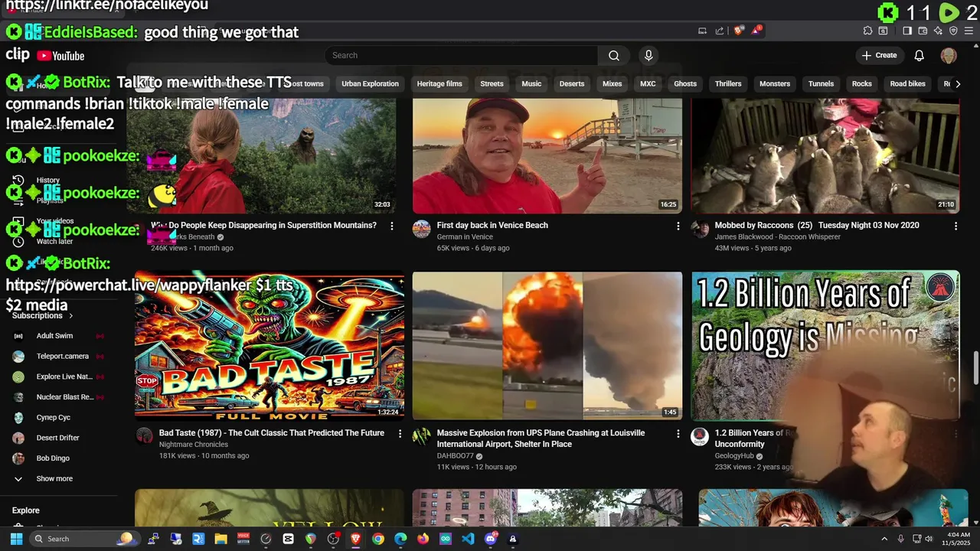Expand Show more under Subscriptions

(x=54, y=479)
